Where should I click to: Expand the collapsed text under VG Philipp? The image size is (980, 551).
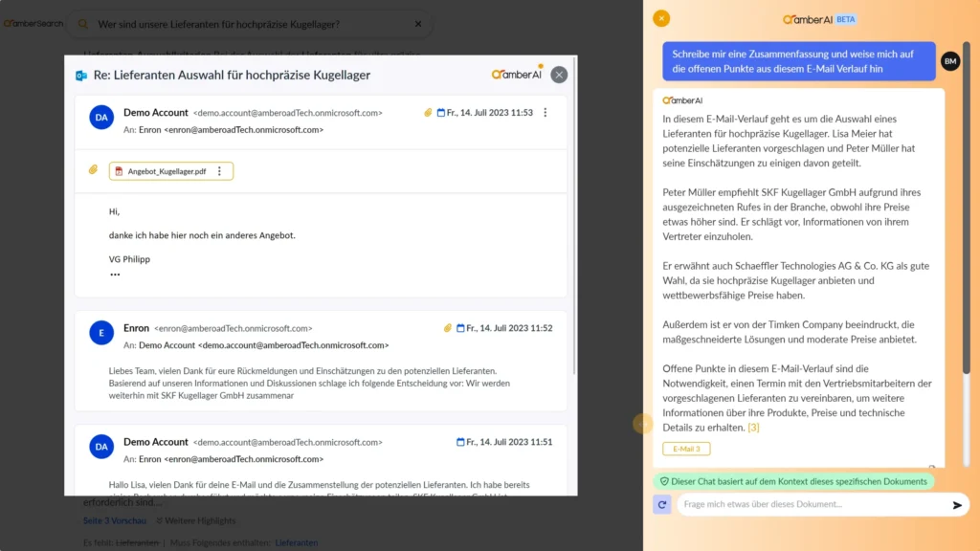click(x=115, y=275)
